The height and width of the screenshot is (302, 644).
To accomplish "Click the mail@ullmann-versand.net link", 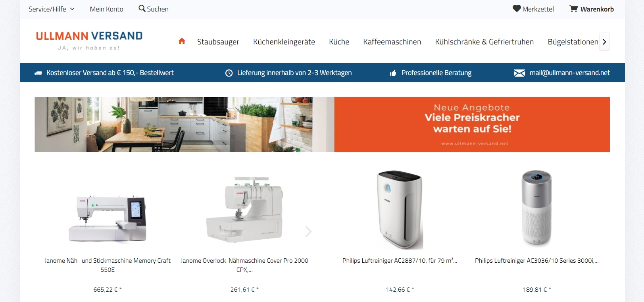I will [x=569, y=73].
